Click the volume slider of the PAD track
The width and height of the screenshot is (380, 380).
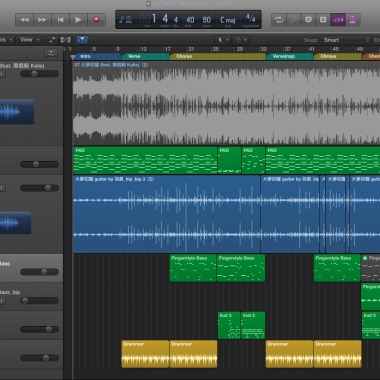click(39, 164)
